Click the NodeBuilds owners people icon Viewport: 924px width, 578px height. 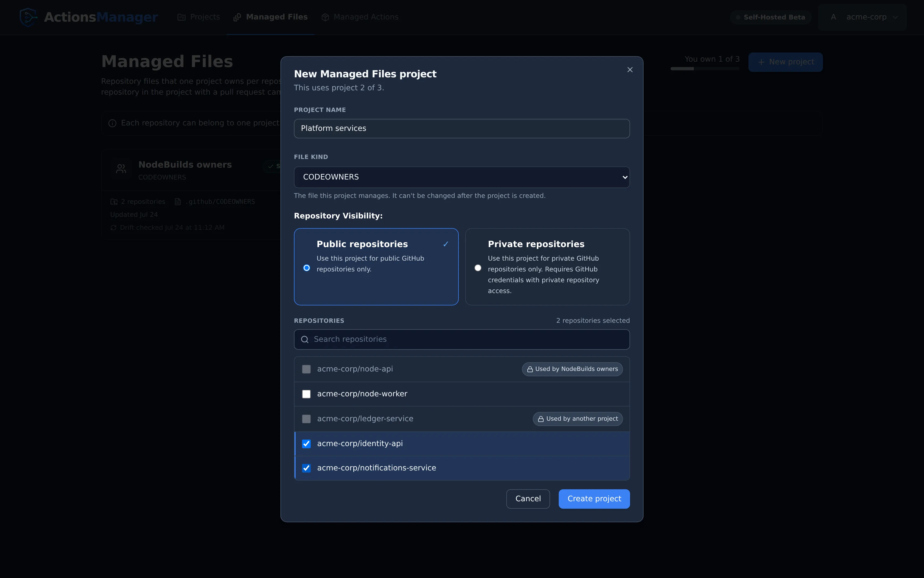pos(121,169)
